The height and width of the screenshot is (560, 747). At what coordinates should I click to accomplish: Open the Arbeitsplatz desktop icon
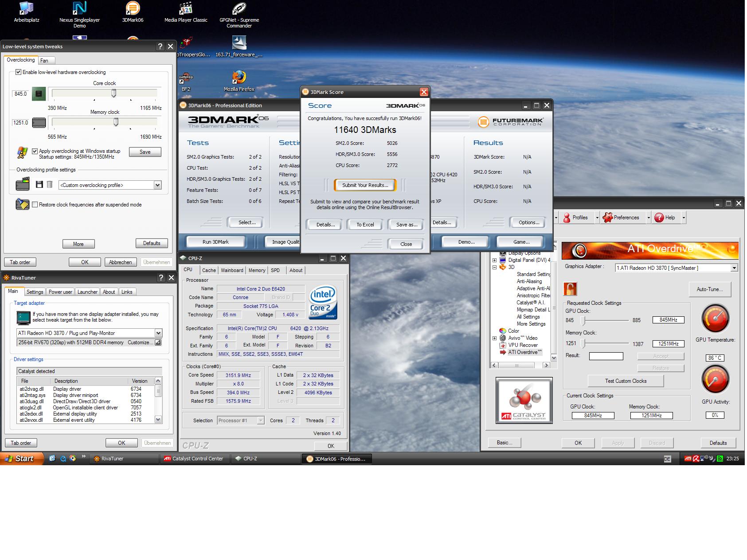coord(26,12)
